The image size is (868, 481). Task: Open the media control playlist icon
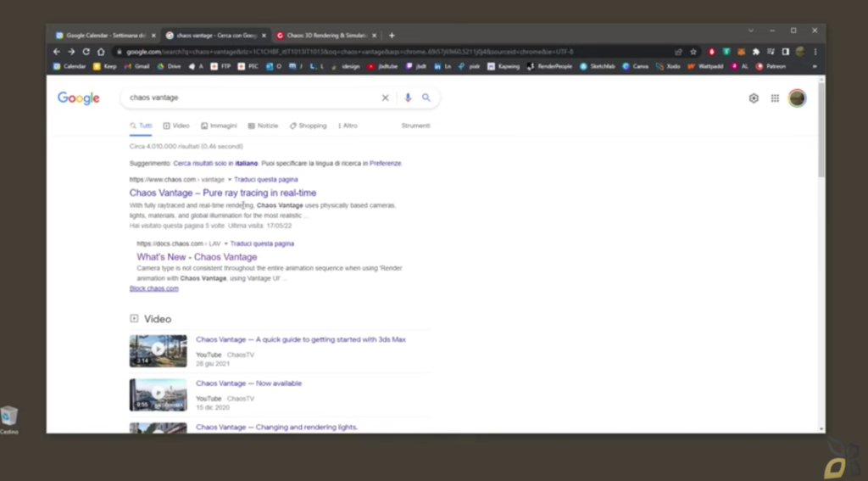point(771,52)
